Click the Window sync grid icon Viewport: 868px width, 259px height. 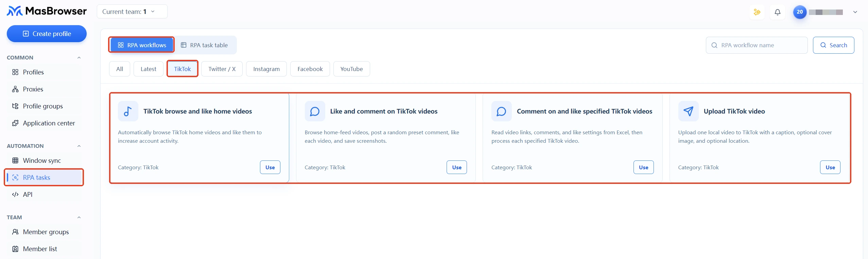[x=15, y=160]
